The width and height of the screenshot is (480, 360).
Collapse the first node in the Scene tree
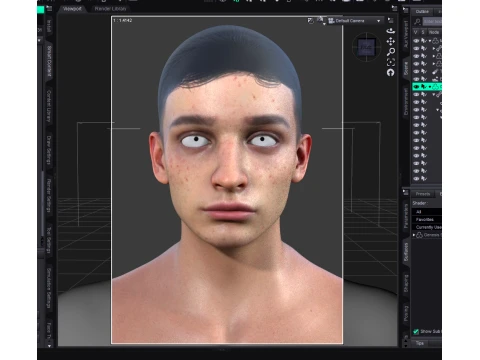tap(430, 41)
